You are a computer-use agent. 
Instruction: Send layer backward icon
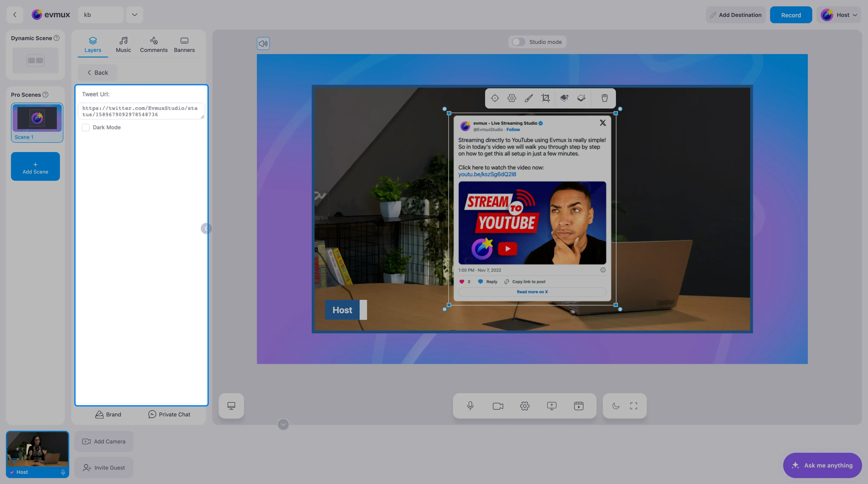(x=581, y=98)
